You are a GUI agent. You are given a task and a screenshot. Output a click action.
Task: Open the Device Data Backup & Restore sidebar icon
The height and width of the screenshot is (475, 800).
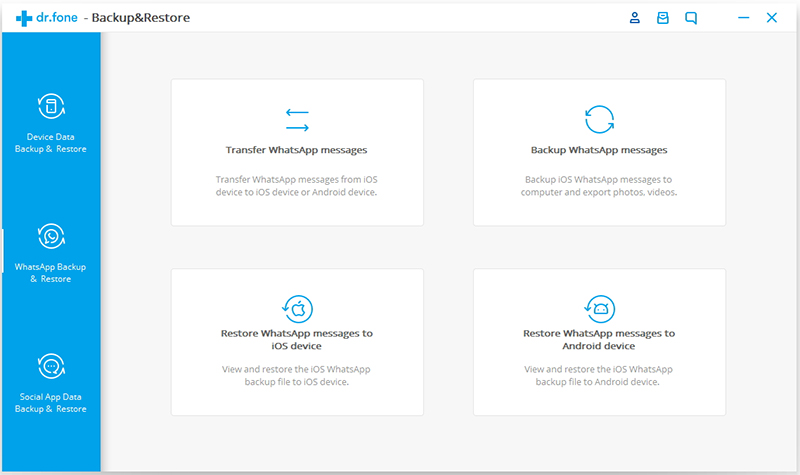(51, 106)
